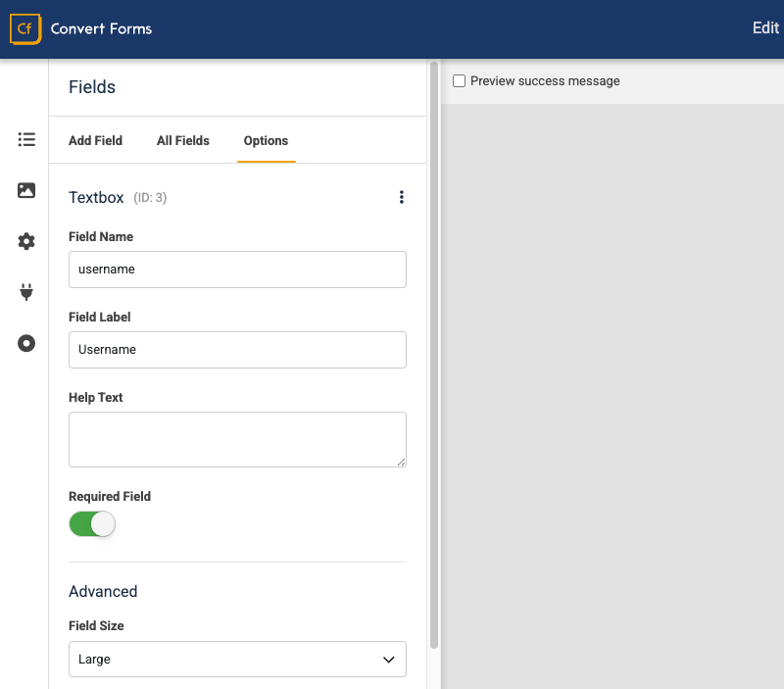Click the circle dot sidebar icon
This screenshot has height=689, width=784.
(26, 343)
